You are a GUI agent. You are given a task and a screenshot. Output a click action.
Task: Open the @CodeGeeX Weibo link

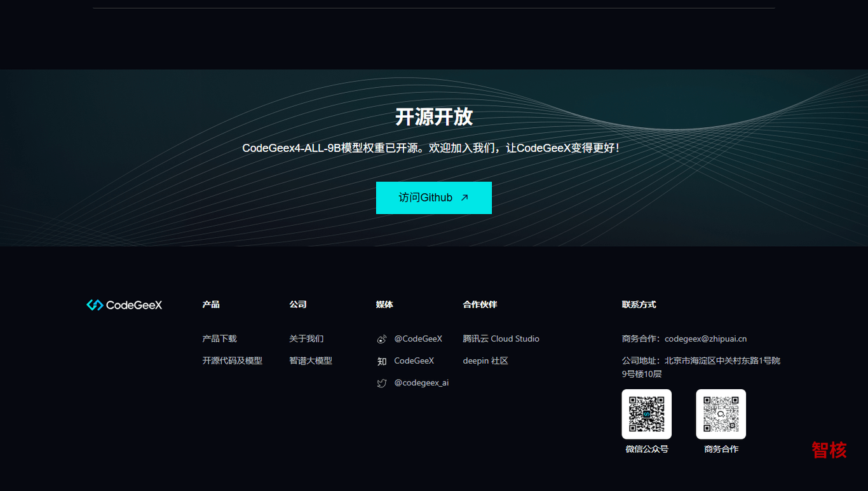click(418, 339)
